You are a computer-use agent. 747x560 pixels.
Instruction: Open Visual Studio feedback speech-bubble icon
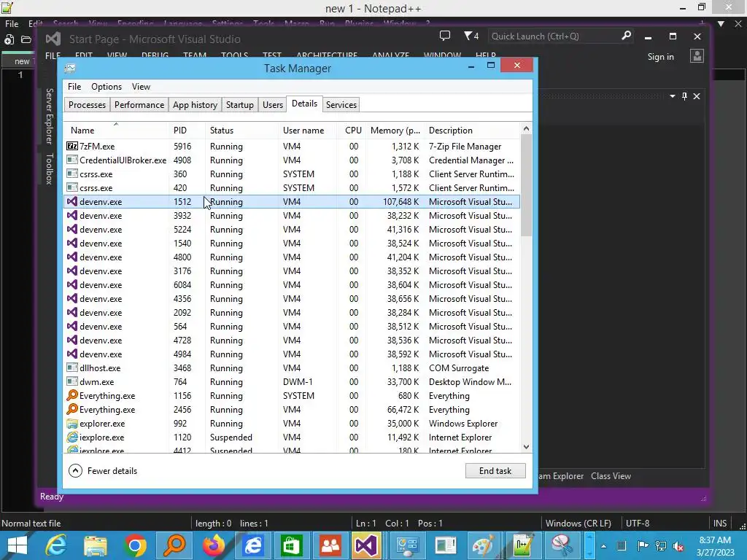coord(445,36)
